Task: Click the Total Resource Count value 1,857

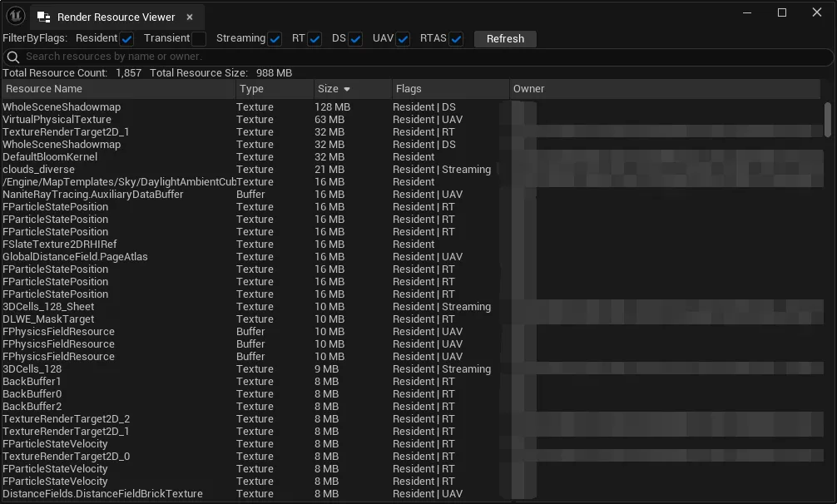Action: (x=129, y=73)
